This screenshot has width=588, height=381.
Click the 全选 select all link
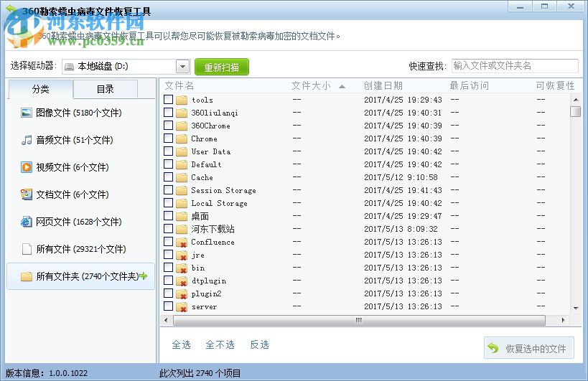pos(182,344)
